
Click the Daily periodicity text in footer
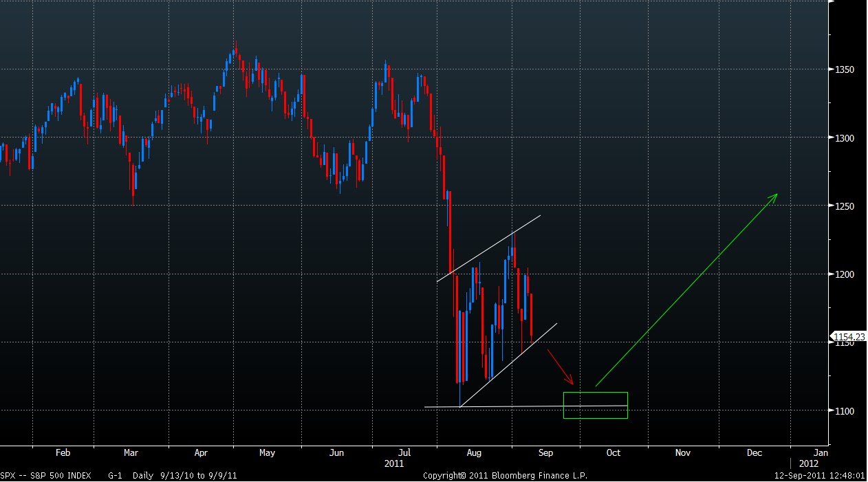[144, 475]
